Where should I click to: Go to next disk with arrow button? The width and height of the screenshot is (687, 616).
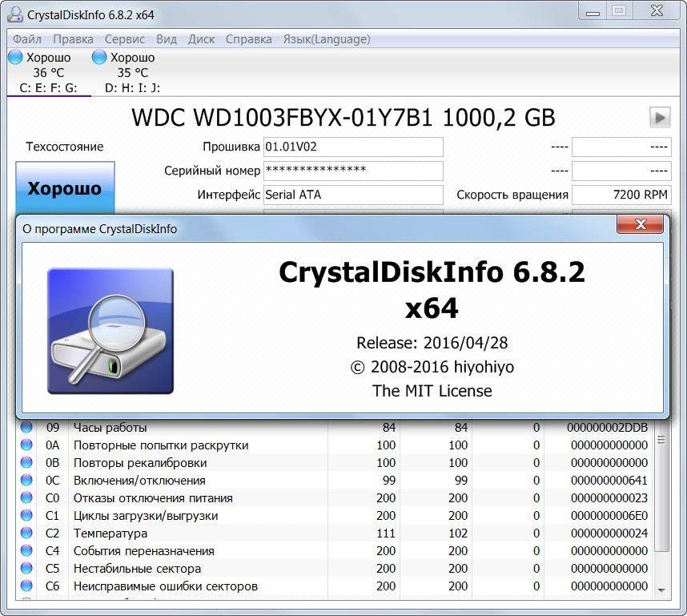pos(660,117)
